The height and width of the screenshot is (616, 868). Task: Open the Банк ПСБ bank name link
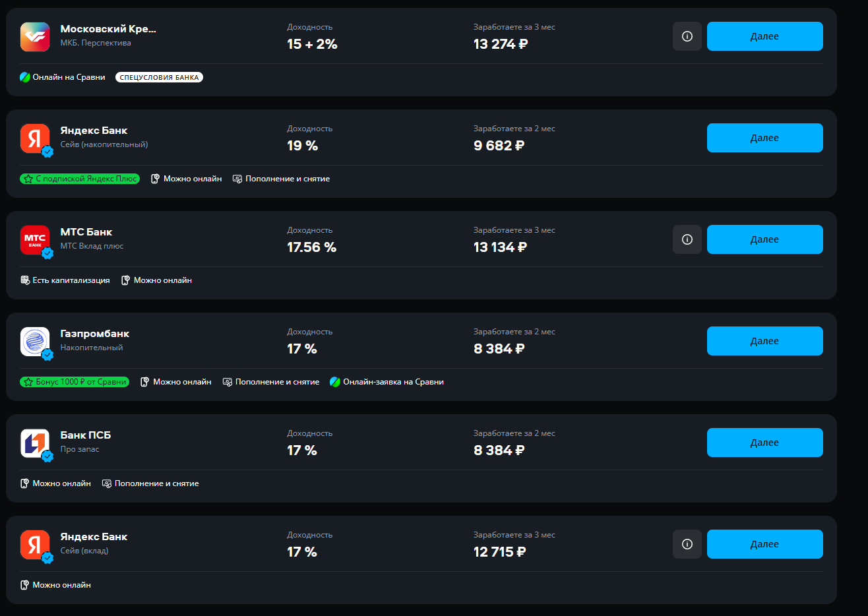coord(86,435)
